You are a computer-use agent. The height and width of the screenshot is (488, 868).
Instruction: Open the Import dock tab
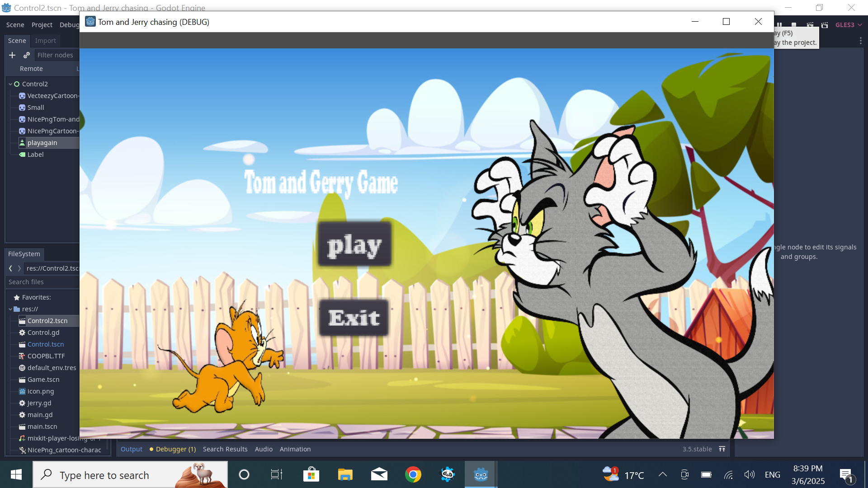[x=46, y=41]
